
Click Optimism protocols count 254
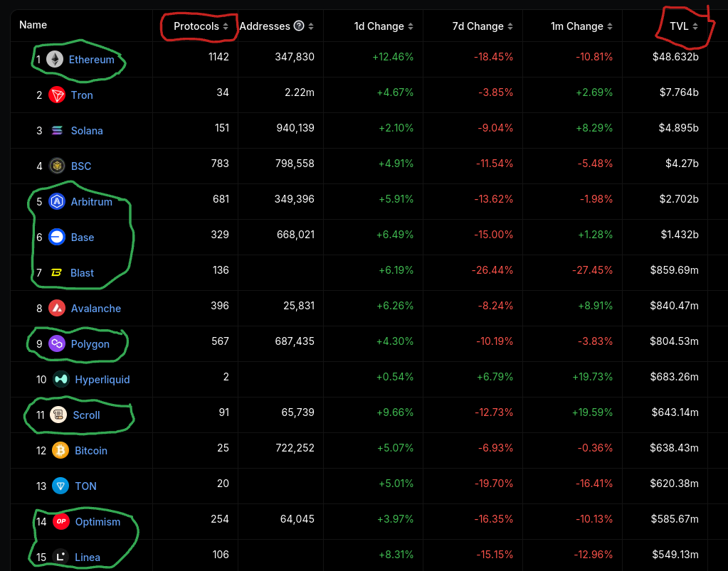tap(220, 518)
